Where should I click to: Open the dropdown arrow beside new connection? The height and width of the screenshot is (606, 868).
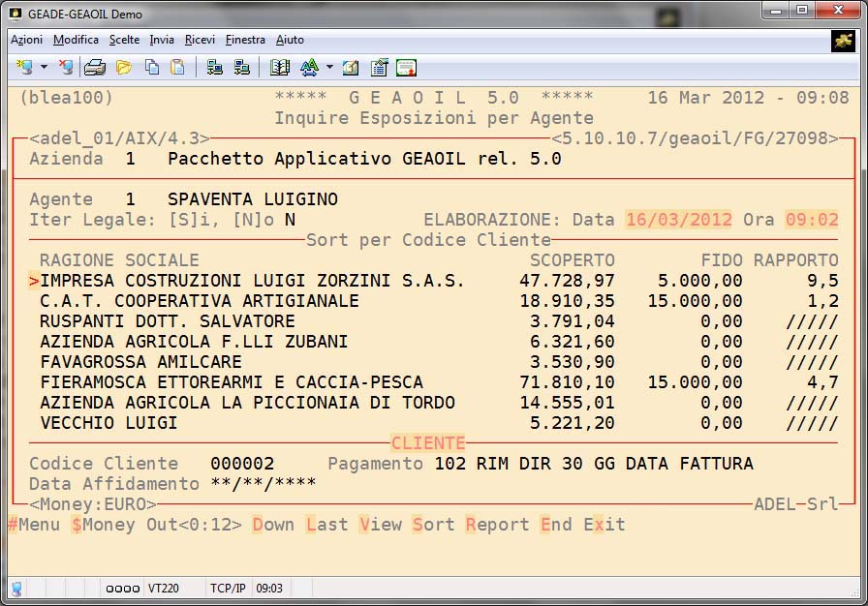tap(44, 68)
